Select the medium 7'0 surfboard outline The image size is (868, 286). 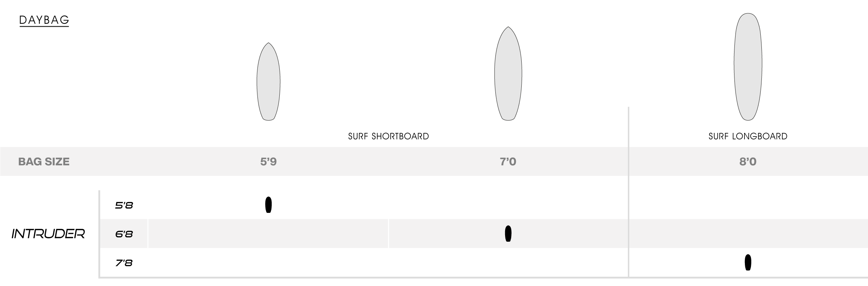tap(508, 73)
